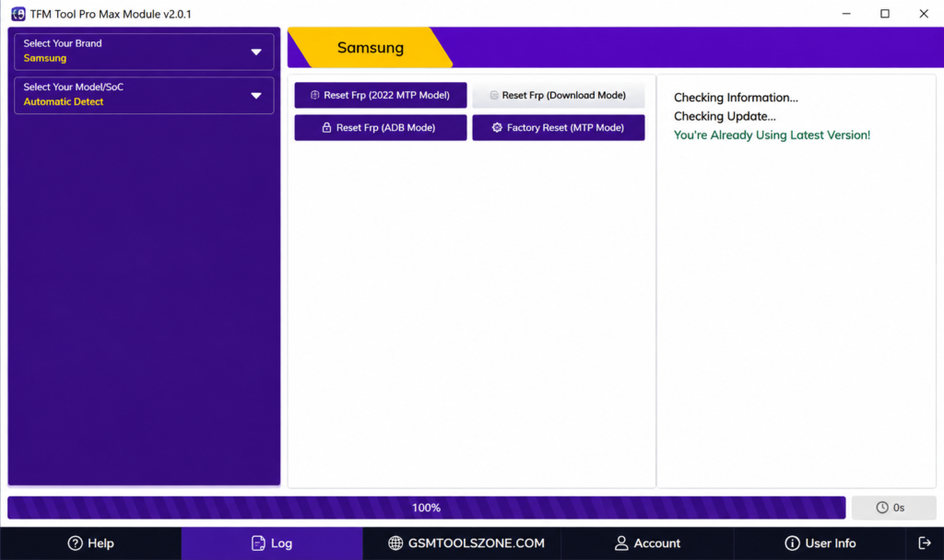The height and width of the screenshot is (560, 944).
Task: Open the Account tab
Action: tap(647, 543)
